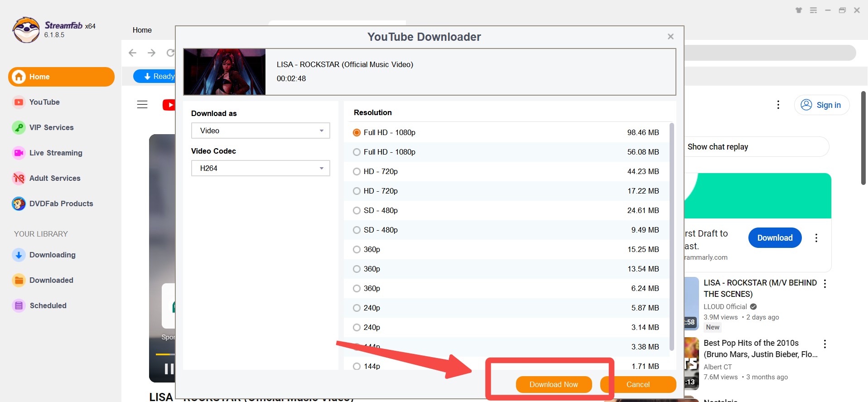Open the Scheduled library
This screenshot has height=402, width=868.
[48, 305]
